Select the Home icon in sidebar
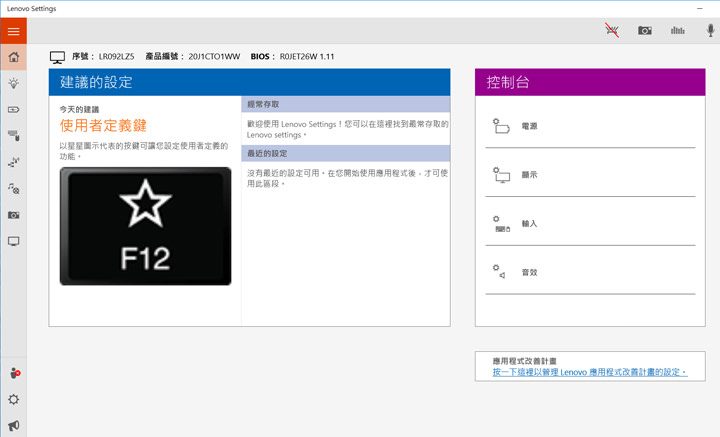The height and width of the screenshot is (437, 720). click(14, 58)
